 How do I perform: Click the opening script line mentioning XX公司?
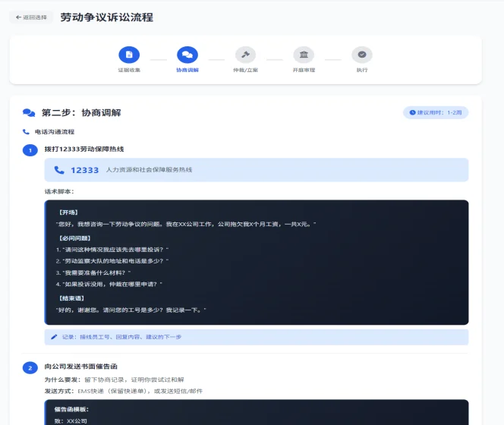pos(186,224)
